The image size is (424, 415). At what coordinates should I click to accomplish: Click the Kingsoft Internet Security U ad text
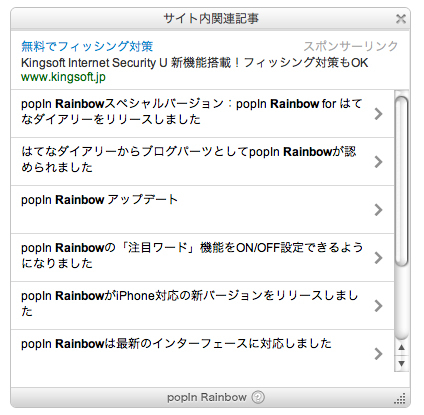[x=195, y=62]
